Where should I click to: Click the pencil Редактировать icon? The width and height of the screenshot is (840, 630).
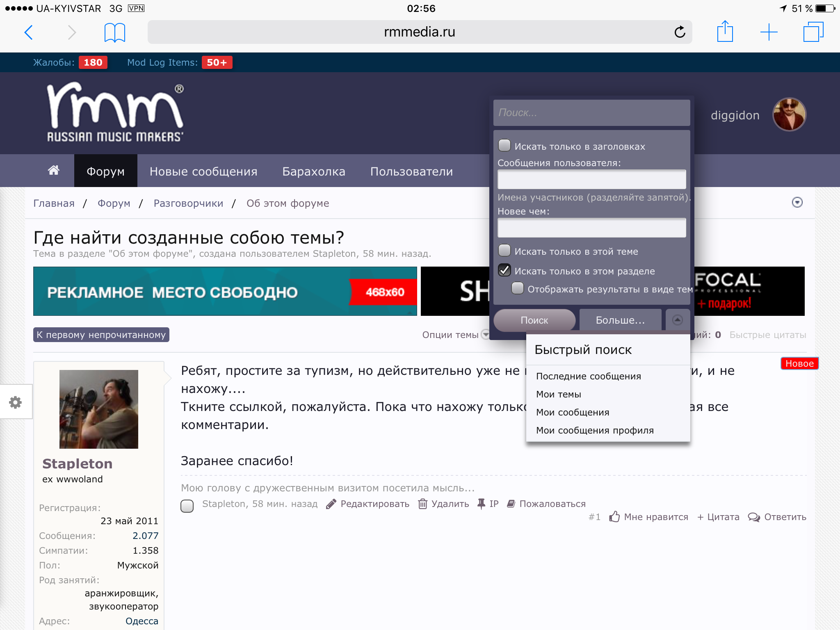tap(331, 504)
